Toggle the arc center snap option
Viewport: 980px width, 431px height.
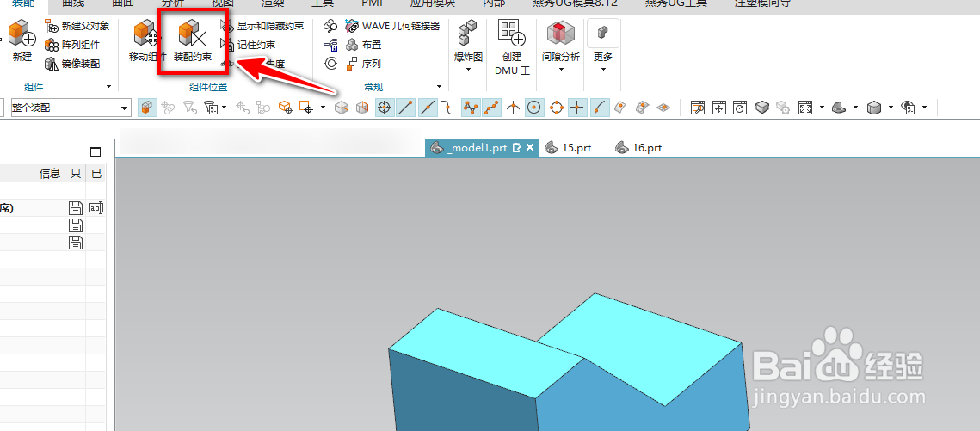coord(533,108)
